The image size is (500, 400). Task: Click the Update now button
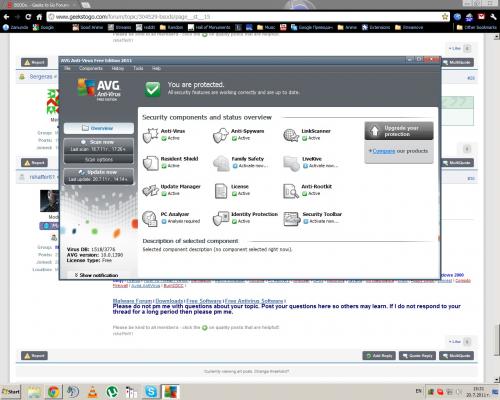click(99, 176)
